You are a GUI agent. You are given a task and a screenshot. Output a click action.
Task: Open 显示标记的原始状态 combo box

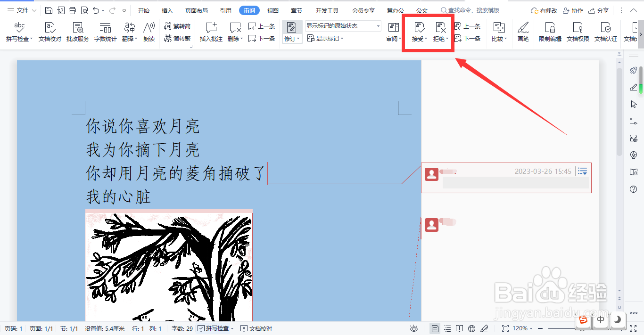click(x=343, y=26)
